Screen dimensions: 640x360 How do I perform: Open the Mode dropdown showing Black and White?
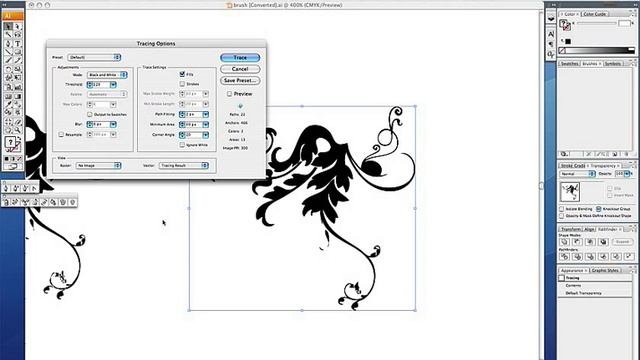tap(107, 75)
